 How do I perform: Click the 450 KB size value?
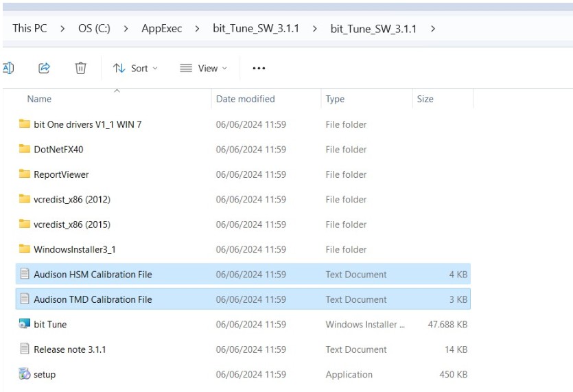[x=454, y=374]
